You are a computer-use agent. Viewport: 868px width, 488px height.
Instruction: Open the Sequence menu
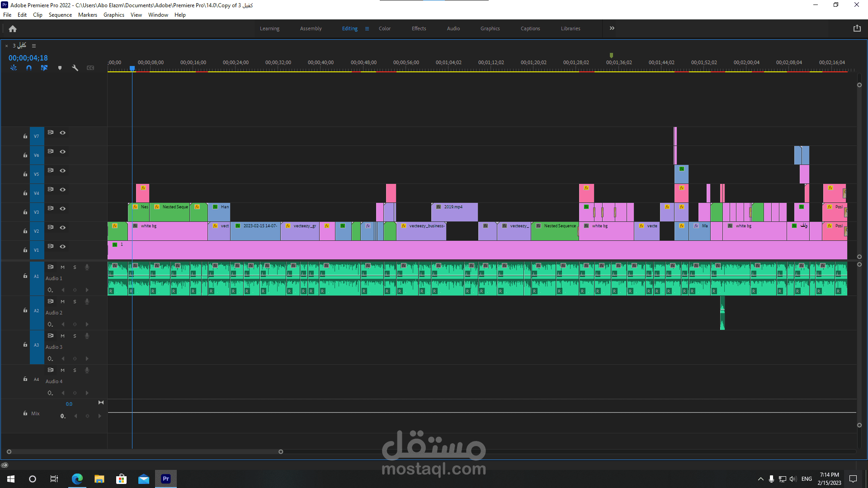[x=60, y=14]
